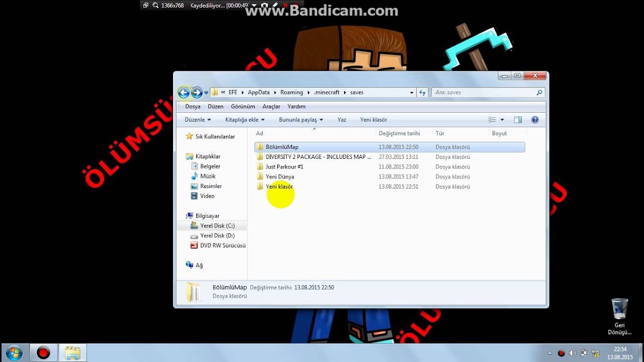This screenshot has width=644, height=362.
Task: Select the Yeni Dünya folder icon
Action: (260, 176)
